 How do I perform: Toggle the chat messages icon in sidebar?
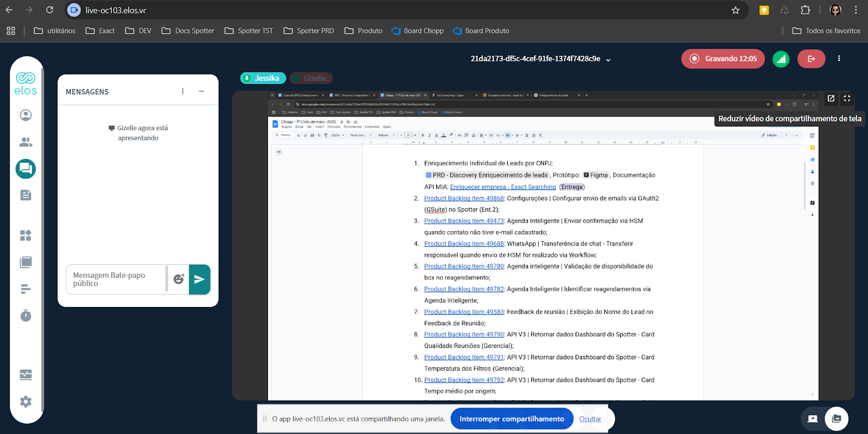(25, 169)
